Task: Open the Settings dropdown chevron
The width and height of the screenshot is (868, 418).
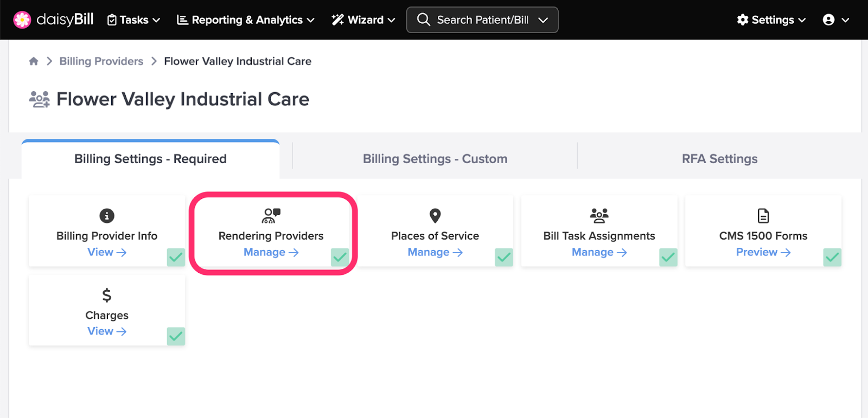Action: coord(802,20)
